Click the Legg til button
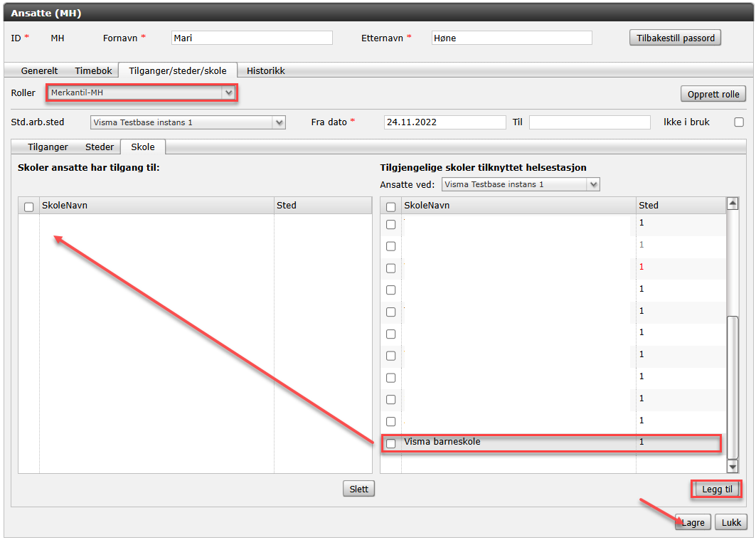Screen dimensions: 756x540 [716, 489]
